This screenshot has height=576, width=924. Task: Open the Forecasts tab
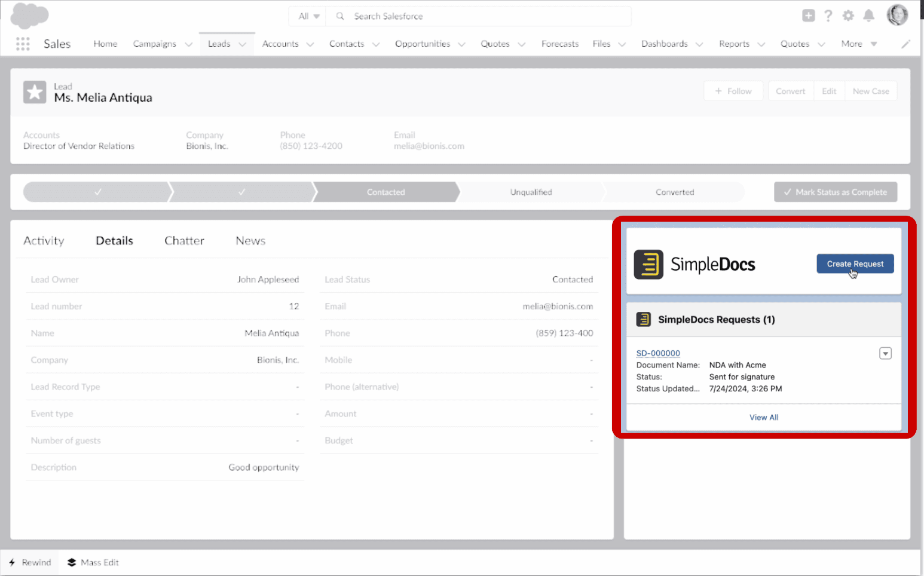[560, 44]
